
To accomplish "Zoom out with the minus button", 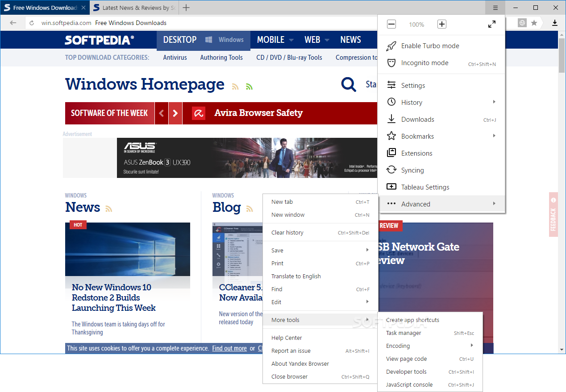I will click(391, 24).
